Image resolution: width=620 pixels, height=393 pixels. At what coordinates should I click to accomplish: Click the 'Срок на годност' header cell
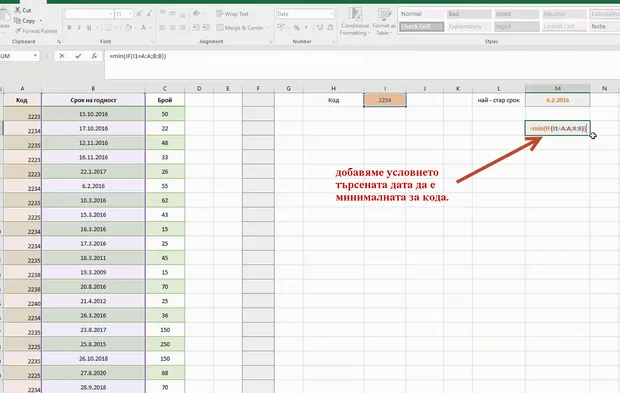(x=93, y=100)
